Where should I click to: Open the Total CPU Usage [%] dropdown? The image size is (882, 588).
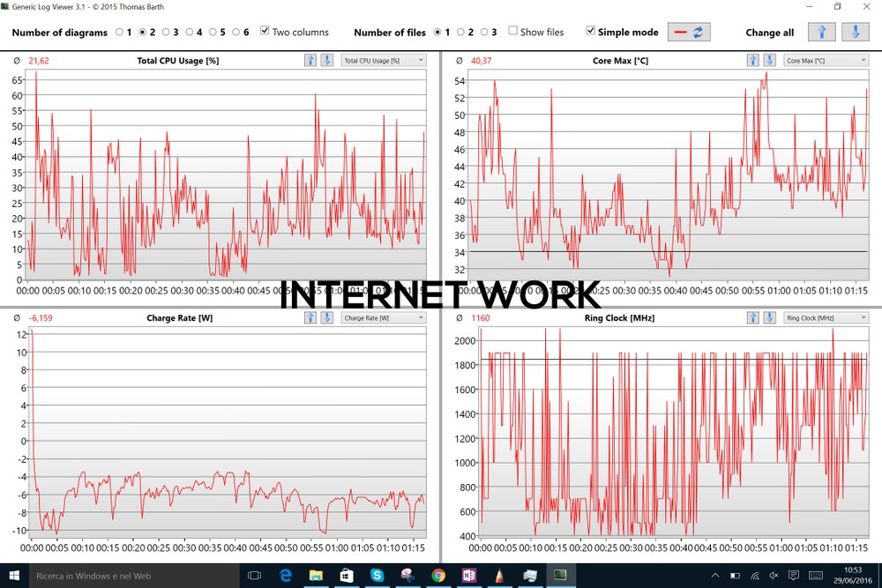[384, 60]
